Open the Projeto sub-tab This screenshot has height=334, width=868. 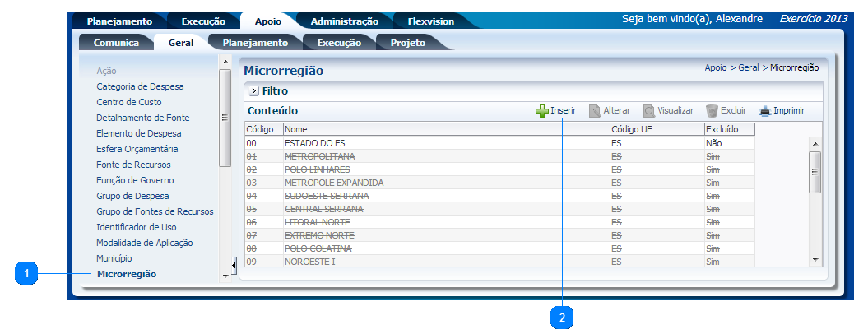[407, 43]
